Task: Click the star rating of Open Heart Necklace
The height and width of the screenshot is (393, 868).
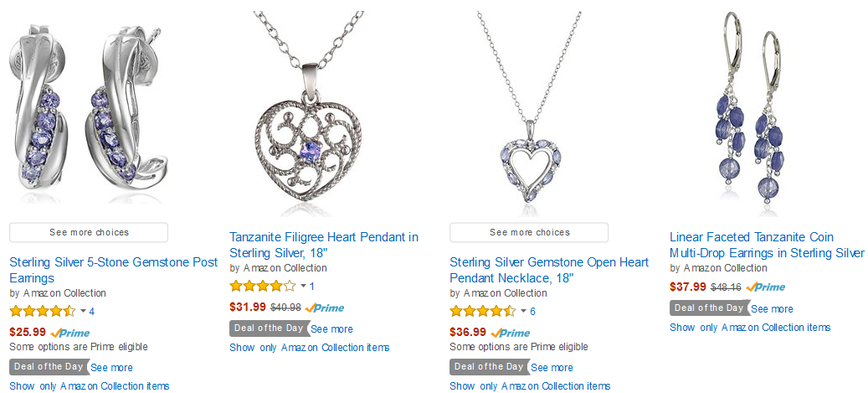Action: pyautogui.click(x=482, y=311)
